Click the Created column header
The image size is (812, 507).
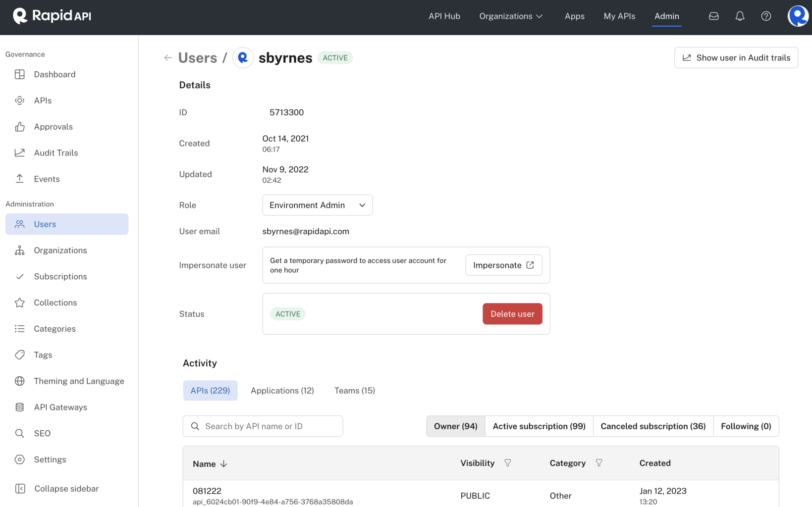tap(655, 463)
